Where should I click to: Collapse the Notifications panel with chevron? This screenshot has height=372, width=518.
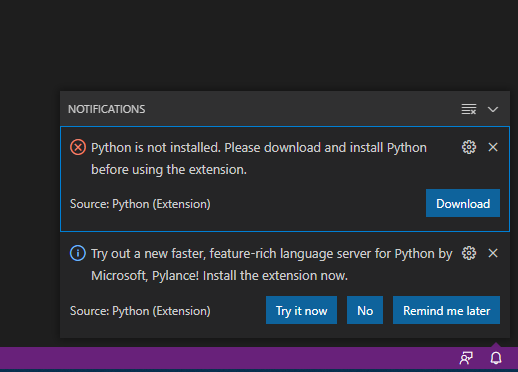click(493, 109)
